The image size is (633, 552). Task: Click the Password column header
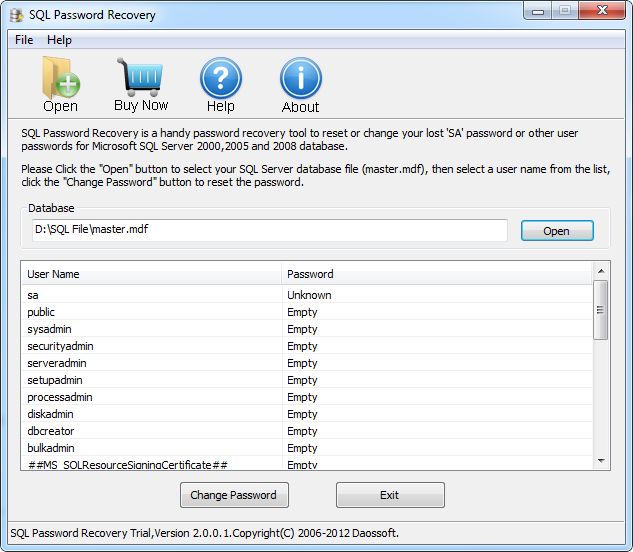[436, 274]
